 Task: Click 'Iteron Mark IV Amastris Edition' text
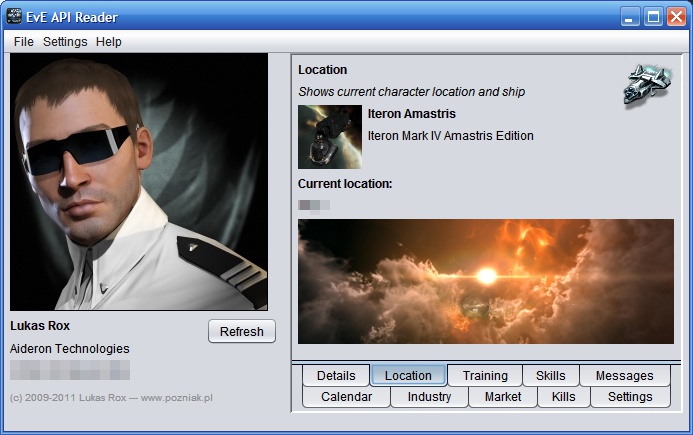click(x=450, y=136)
